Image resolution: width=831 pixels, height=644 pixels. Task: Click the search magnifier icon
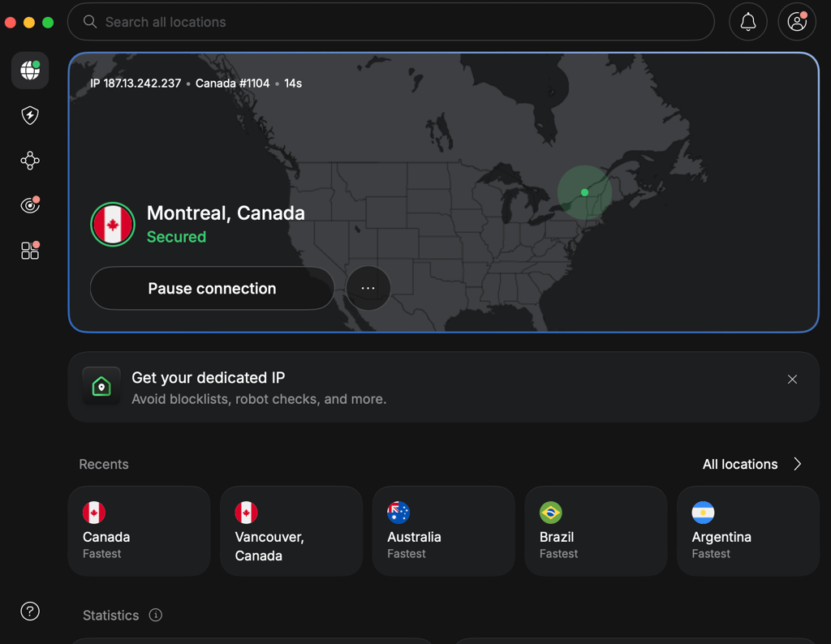tap(90, 22)
